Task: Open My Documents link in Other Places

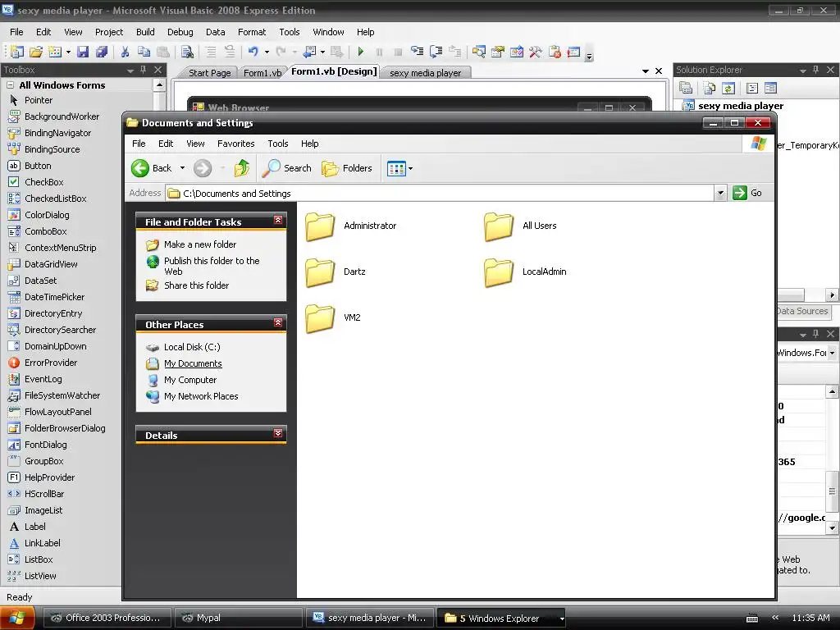Action: [x=193, y=363]
